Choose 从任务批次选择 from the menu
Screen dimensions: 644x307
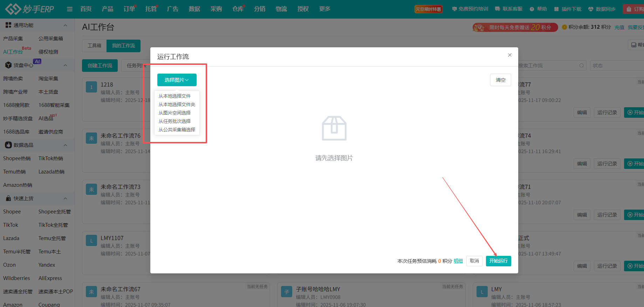(x=174, y=121)
